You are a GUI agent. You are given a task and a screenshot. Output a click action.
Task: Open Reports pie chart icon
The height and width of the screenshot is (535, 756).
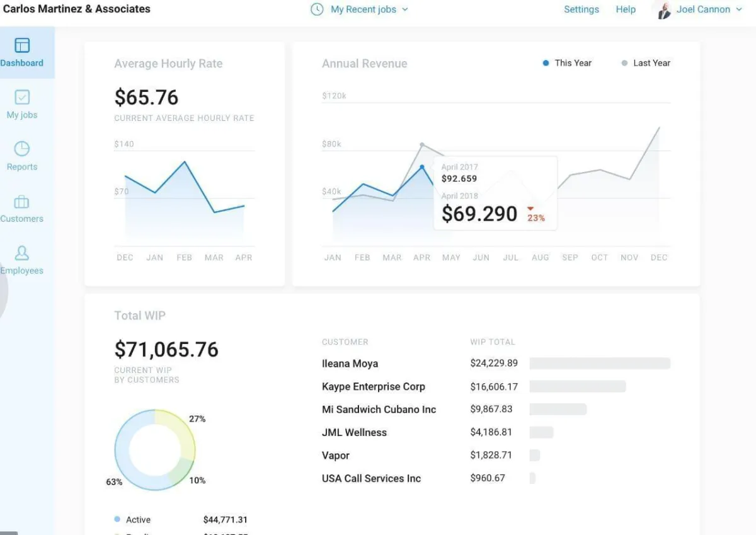(x=22, y=149)
